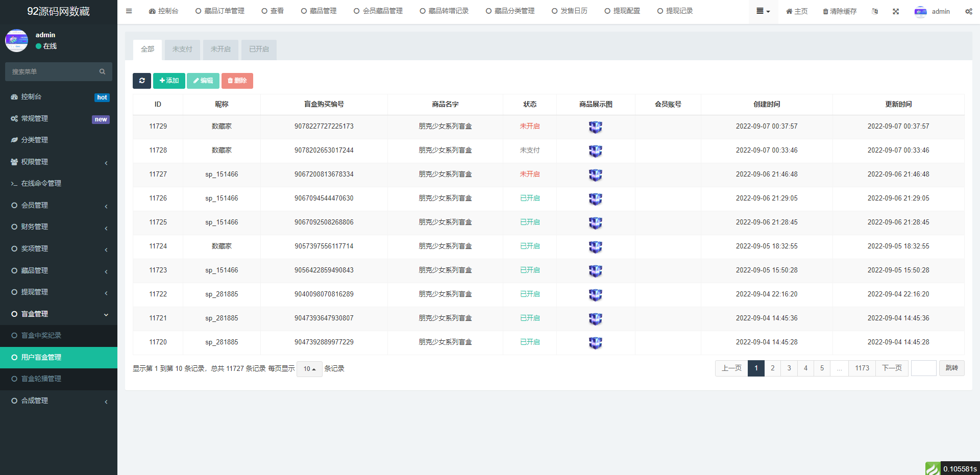
Task: Click the refresh icon button above table
Action: 142,81
